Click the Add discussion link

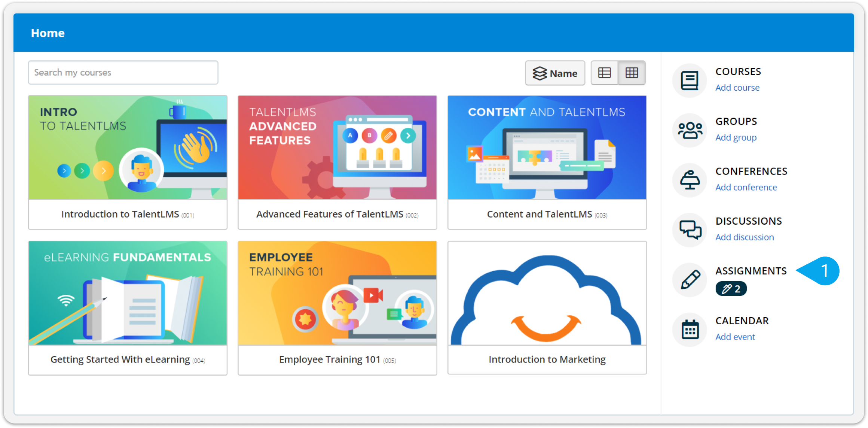(x=744, y=237)
